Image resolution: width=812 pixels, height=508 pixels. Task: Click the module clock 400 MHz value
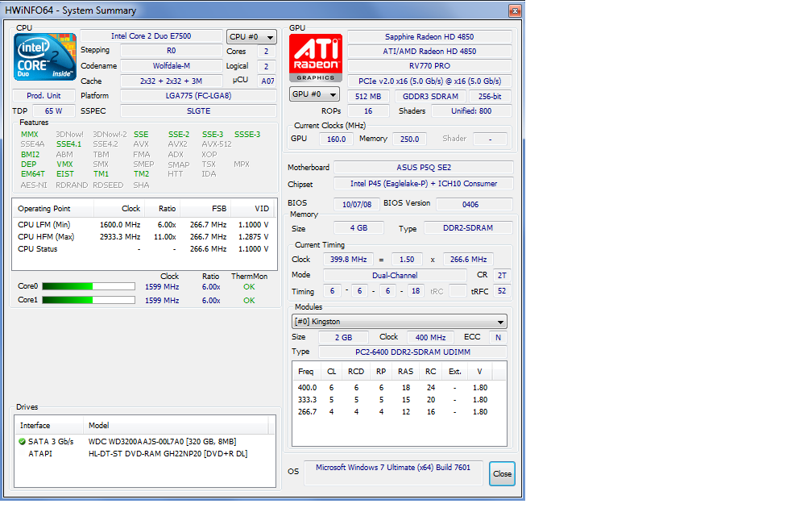point(430,337)
